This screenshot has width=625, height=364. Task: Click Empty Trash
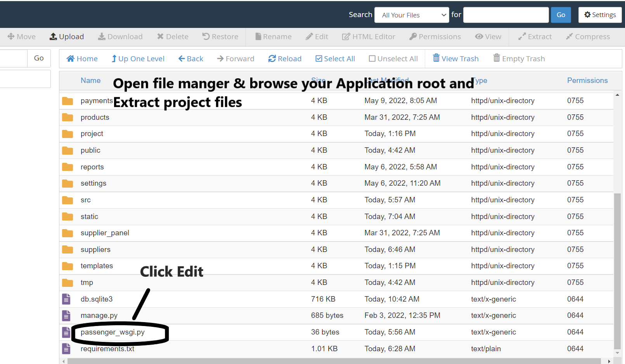pos(519,58)
